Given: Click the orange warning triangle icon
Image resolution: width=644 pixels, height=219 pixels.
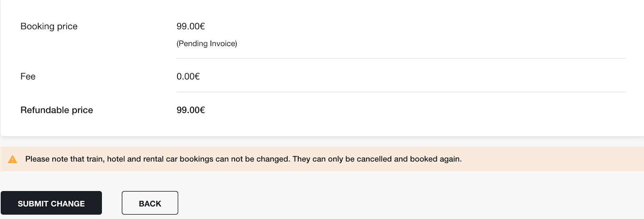Looking at the screenshot, I should pos(12,159).
